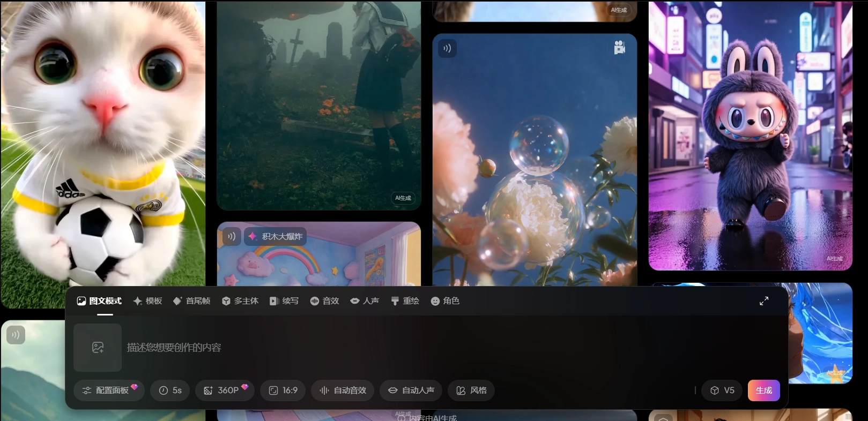Open the 多主体 mode
The width and height of the screenshot is (868, 421).
(x=240, y=301)
